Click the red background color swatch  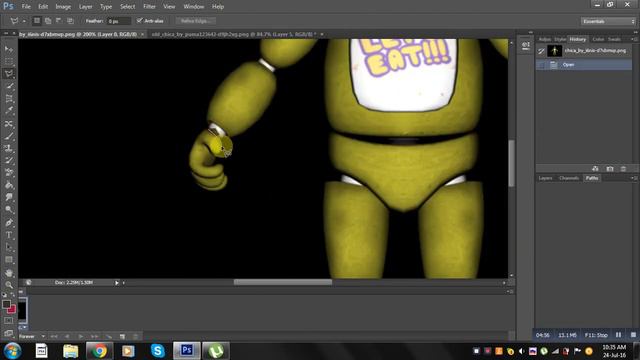(12, 310)
